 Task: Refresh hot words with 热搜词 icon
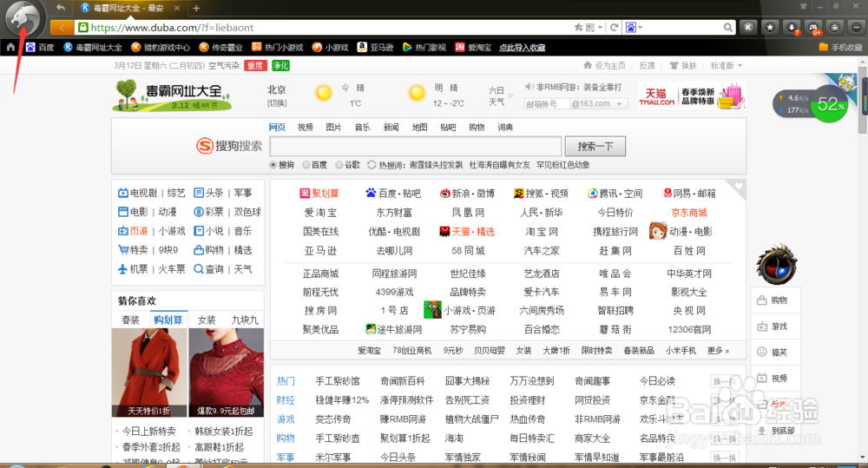pos(372,164)
